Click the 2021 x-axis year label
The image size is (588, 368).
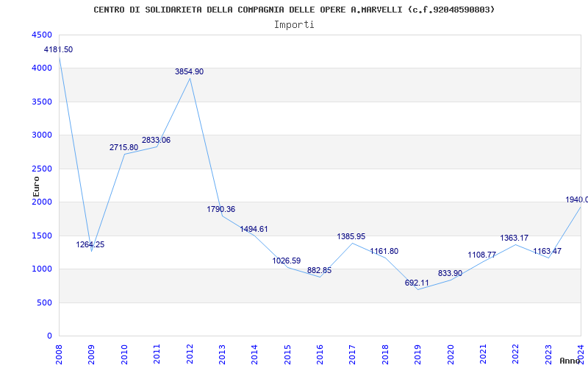[x=483, y=354]
